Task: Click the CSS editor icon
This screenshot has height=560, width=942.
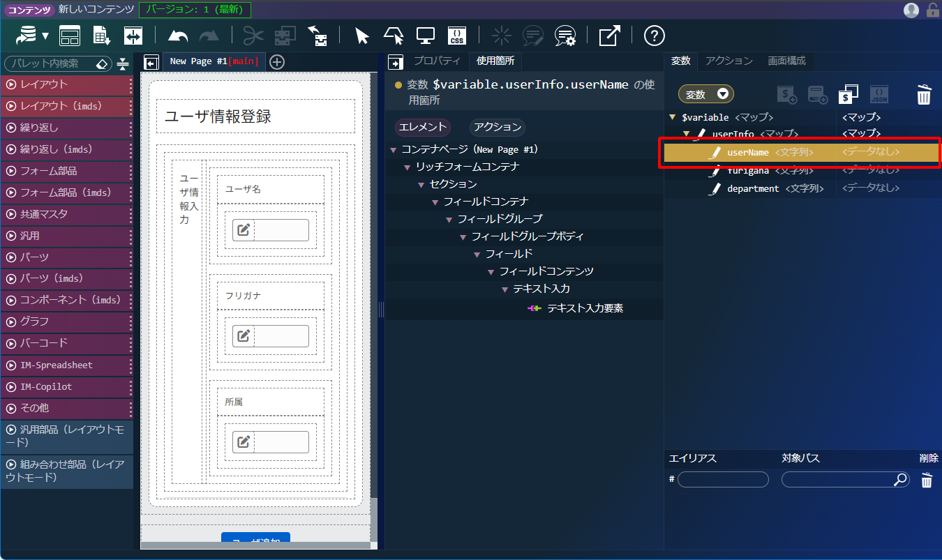Action: click(457, 36)
